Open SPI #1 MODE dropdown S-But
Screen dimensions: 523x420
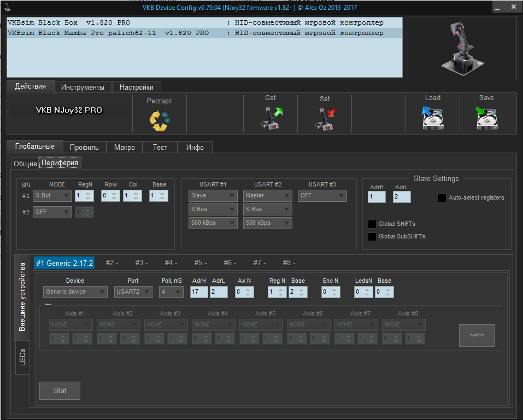click(52, 196)
